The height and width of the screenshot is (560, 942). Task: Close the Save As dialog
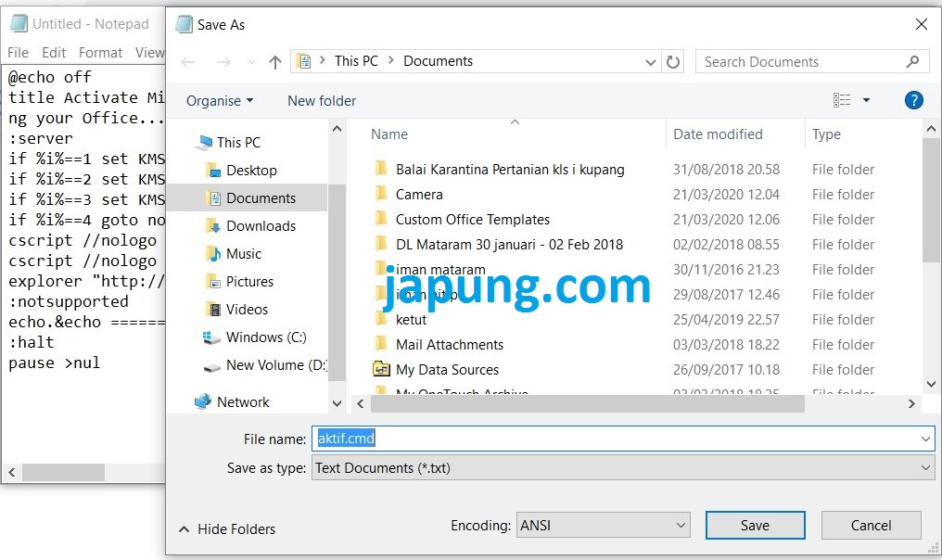pyautogui.click(x=921, y=24)
